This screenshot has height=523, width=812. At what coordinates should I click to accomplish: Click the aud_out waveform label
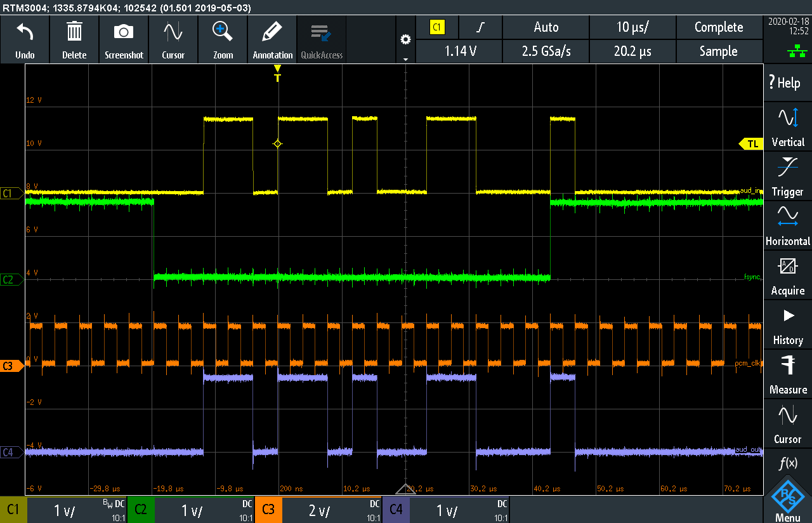tap(749, 449)
